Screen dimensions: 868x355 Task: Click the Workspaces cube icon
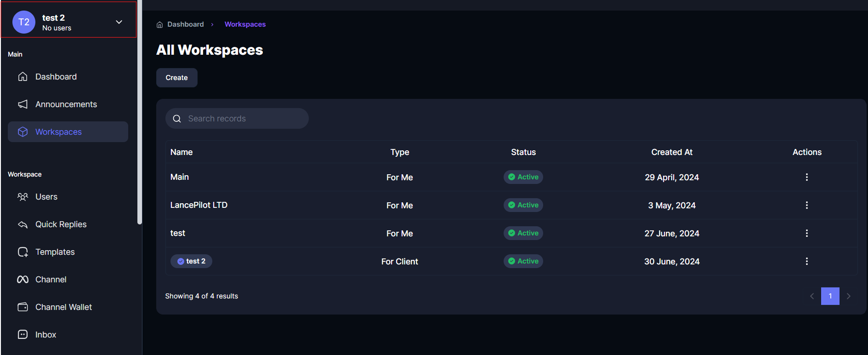[23, 132]
